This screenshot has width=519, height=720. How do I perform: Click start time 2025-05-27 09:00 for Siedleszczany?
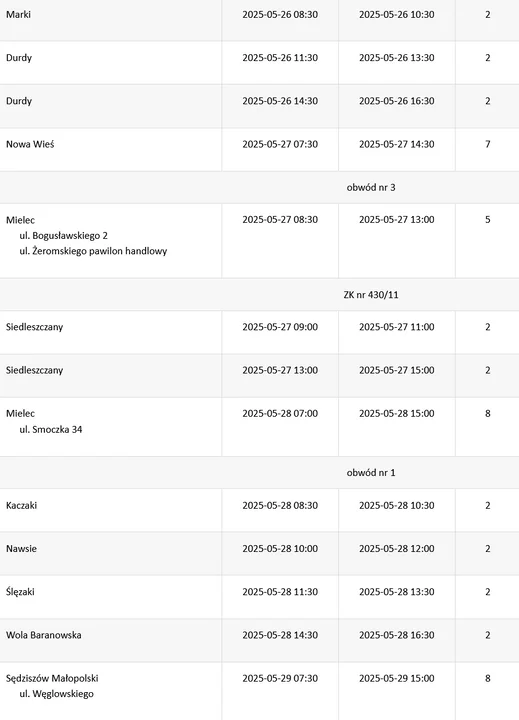[280, 327]
